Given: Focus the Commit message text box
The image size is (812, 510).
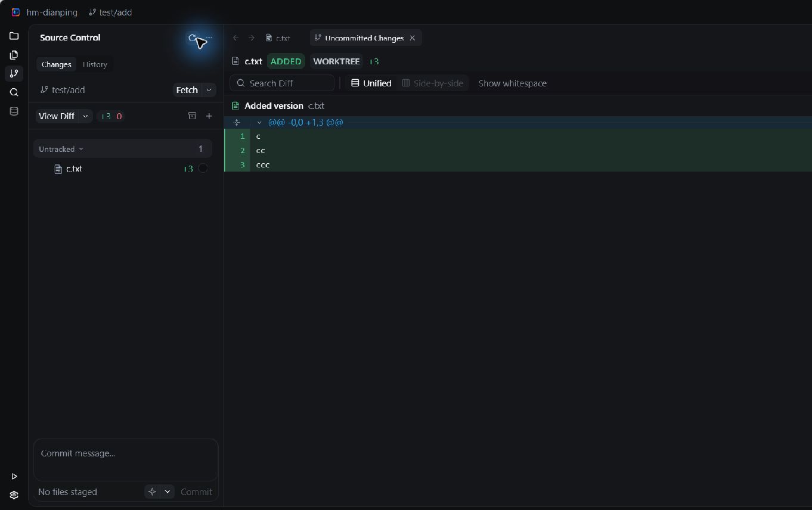Looking at the screenshot, I should click(126, 460).
